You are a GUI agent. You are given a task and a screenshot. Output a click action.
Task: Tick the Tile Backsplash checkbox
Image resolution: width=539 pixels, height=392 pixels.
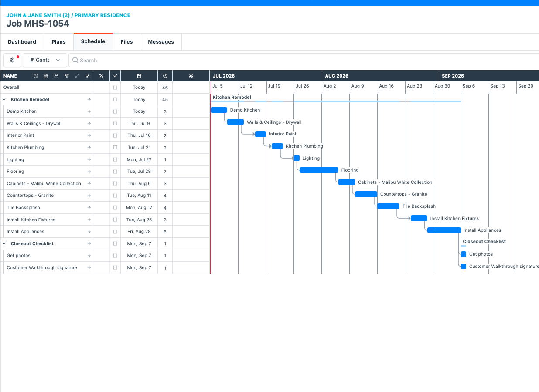(x=115, y=208)
